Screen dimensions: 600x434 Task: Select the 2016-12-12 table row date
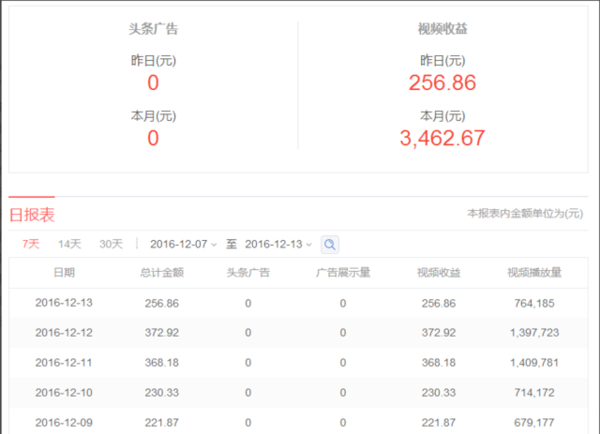point(64,333)
